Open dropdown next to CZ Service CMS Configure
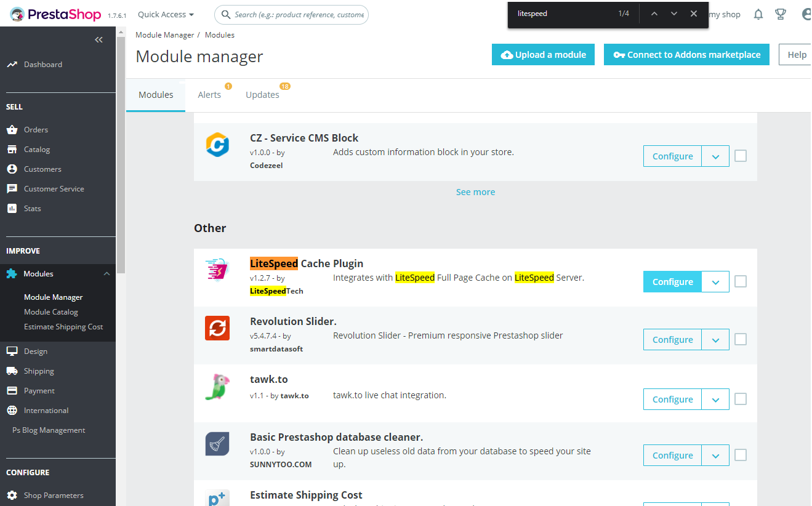This screenshot has height=506, width=812. pyautogui.click(x=715, y=156)
